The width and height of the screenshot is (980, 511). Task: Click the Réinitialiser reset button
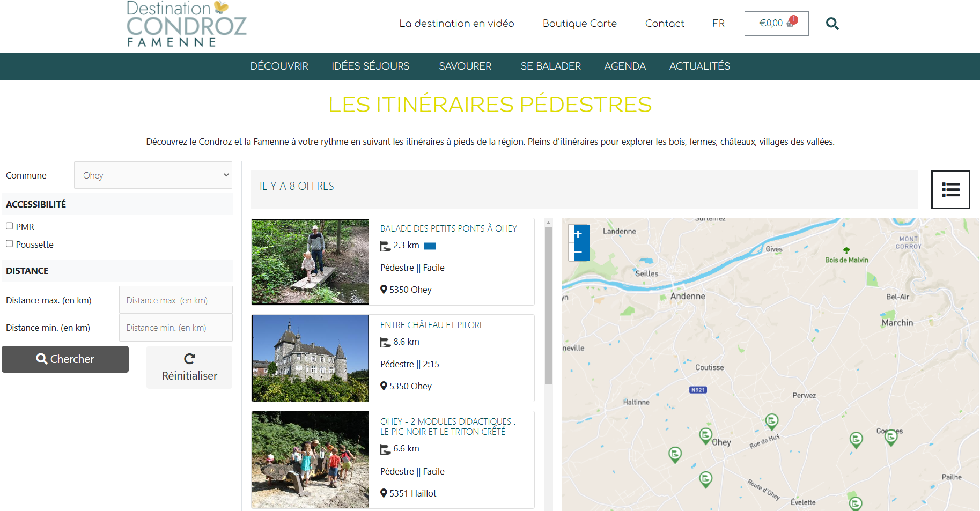189,367
